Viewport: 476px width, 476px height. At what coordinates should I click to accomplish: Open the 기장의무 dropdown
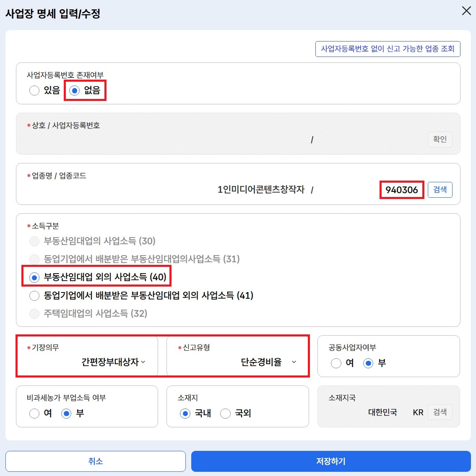click(113, 362)
